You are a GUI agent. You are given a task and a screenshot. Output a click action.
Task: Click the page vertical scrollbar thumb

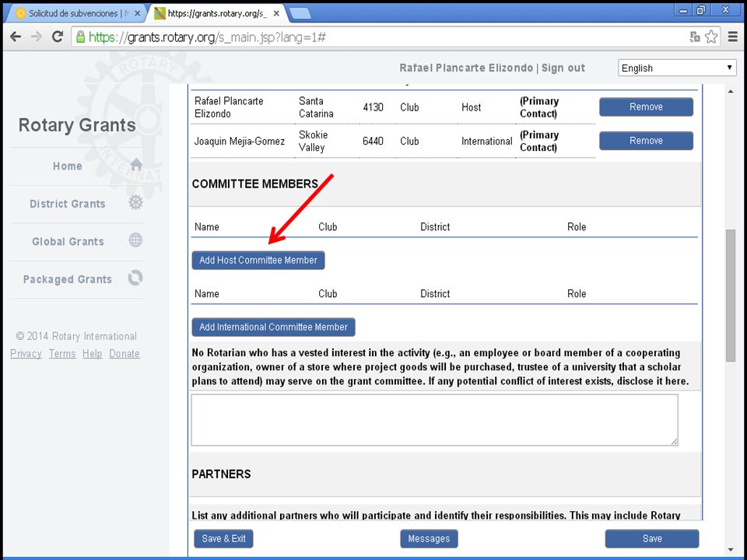click(731, 296)
